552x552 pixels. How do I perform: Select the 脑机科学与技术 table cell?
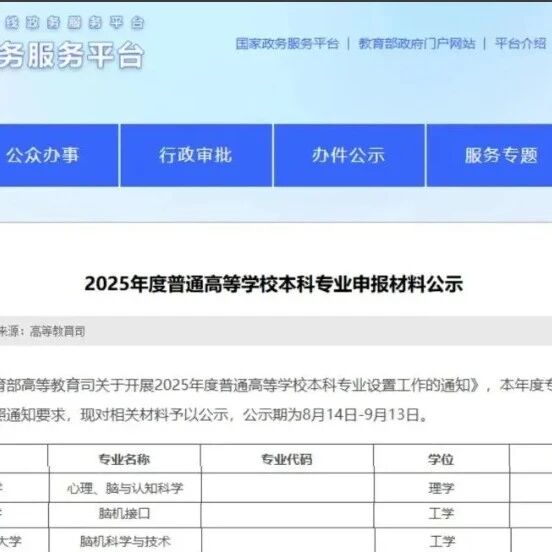coord(125,540)
